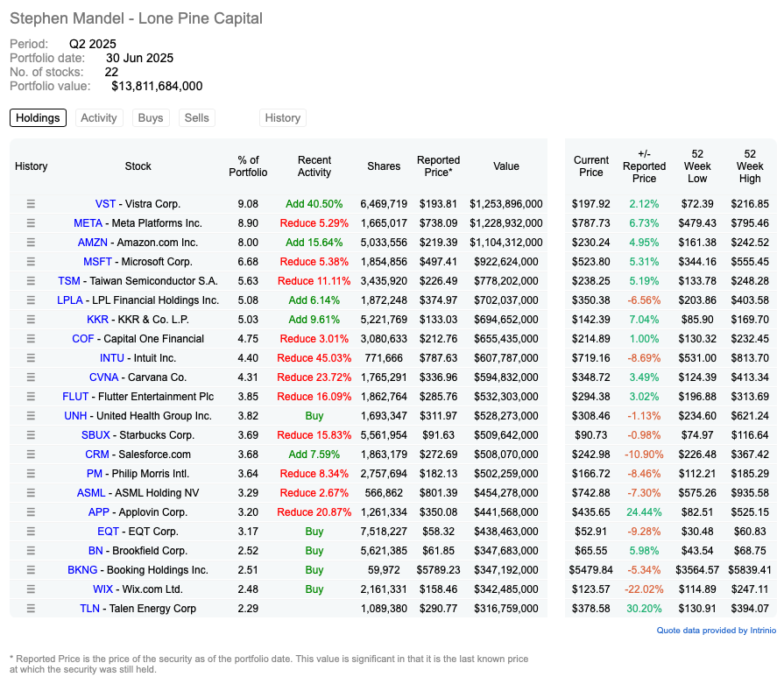Follow the COF ticker link

(83, 339)
